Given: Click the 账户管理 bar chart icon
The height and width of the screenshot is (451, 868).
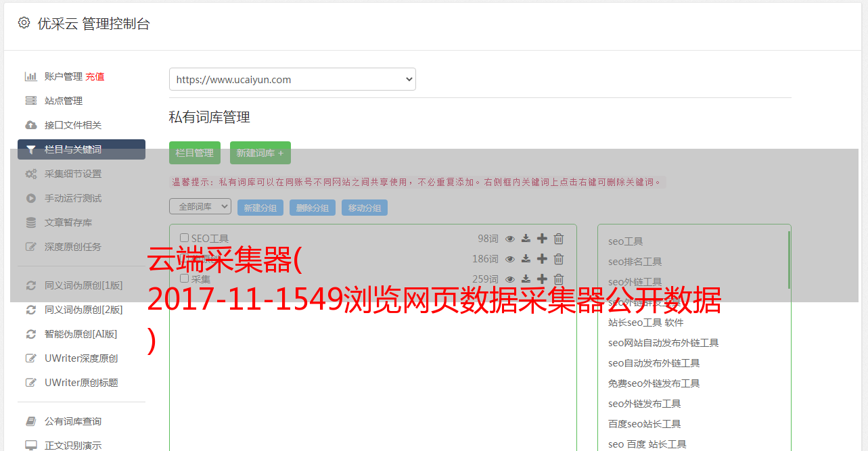Looking at the screenshot, I should (x=30, y=76).
